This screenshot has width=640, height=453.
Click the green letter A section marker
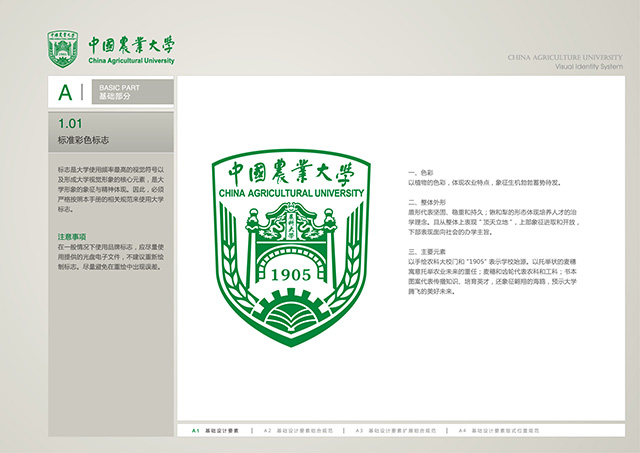tap(66, 93)
